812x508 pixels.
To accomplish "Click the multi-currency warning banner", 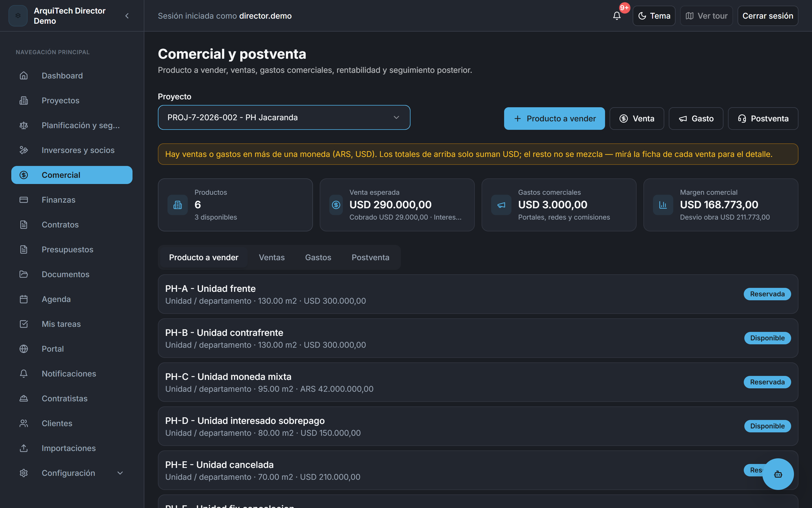I will click(x=478, y=154).
